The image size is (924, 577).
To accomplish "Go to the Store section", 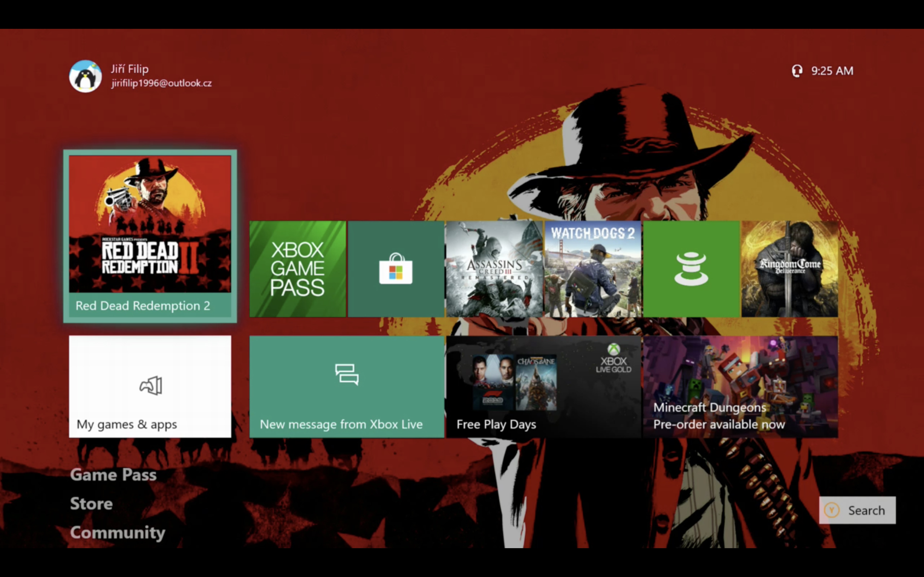I will coord(91,504).
